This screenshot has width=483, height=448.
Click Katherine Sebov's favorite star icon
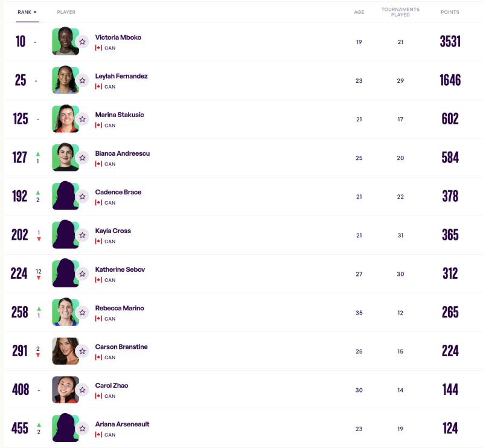point(82,274)
